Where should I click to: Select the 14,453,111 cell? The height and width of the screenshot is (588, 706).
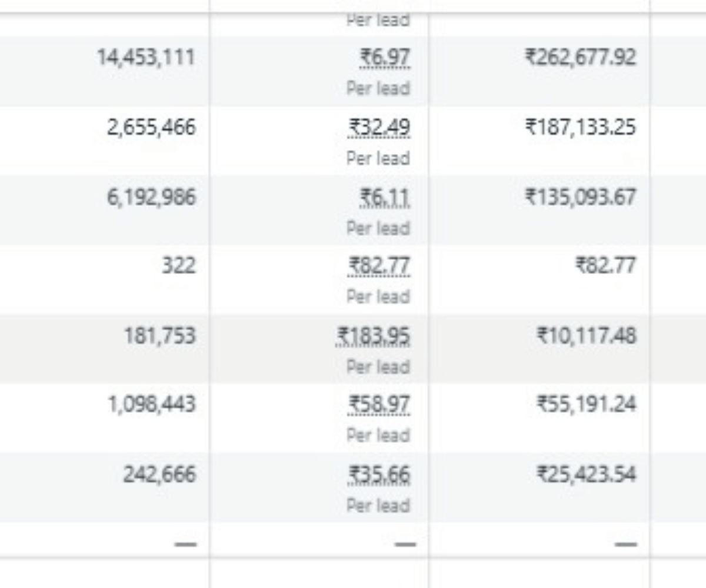click(x=146, y=58)
